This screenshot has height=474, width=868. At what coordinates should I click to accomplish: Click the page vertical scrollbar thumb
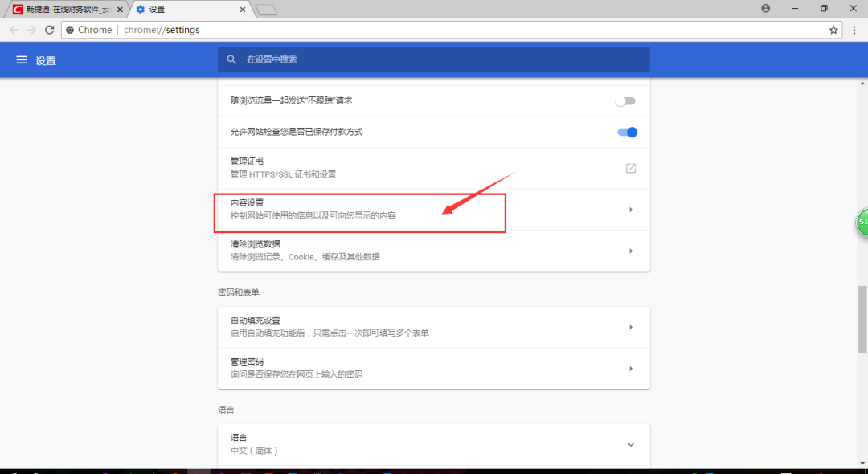point(862,319)
